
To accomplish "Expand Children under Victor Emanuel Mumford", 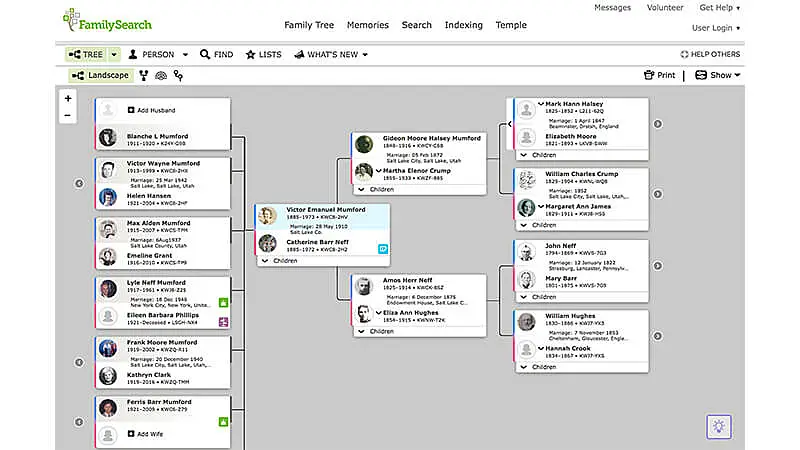I will tap(280, 261).
